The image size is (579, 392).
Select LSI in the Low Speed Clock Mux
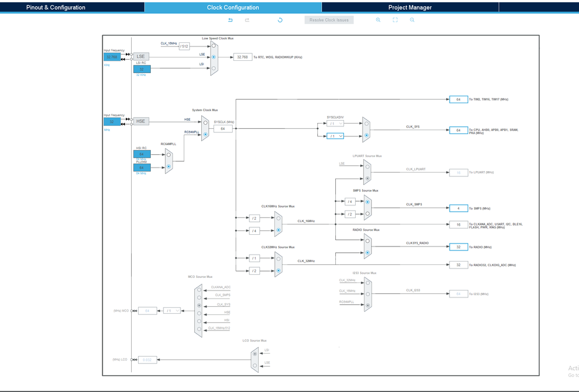pyautogui.click(x=213, y=68)
